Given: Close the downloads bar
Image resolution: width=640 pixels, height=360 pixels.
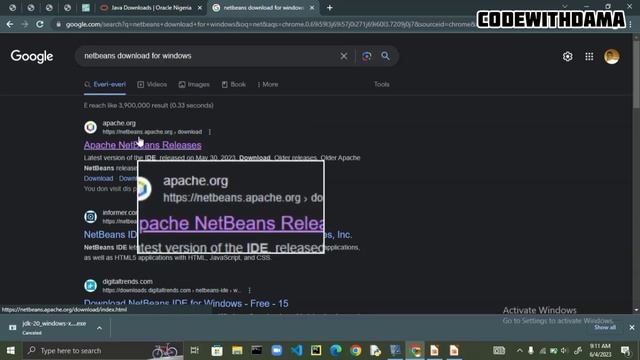Looking at the screenshot, I should pos(632,327).
